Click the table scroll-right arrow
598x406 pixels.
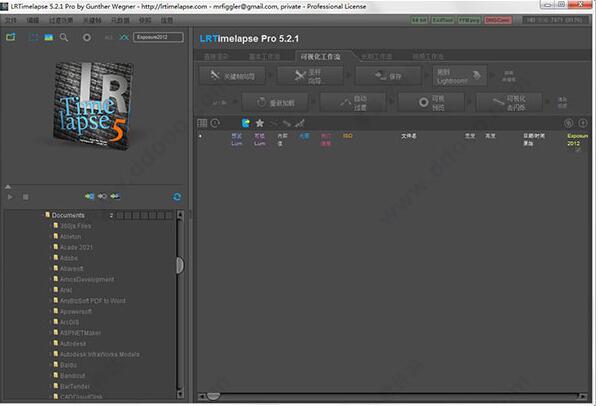(x=582, y=396)
